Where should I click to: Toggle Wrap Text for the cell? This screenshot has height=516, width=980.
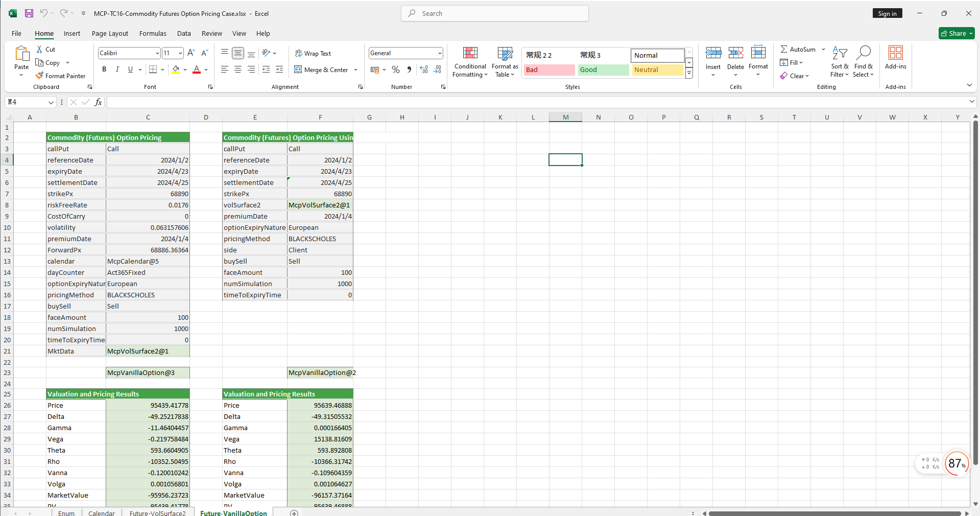pos(313,53)
